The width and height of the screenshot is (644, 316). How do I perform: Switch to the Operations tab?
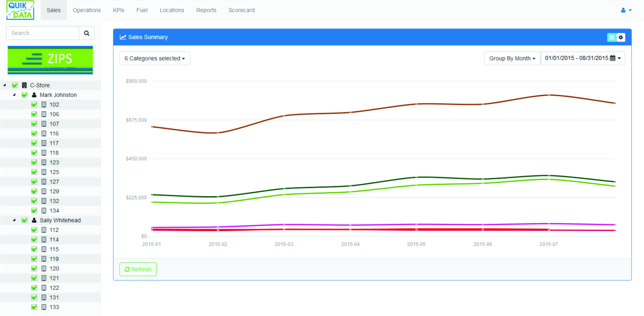tap(87, 10)
